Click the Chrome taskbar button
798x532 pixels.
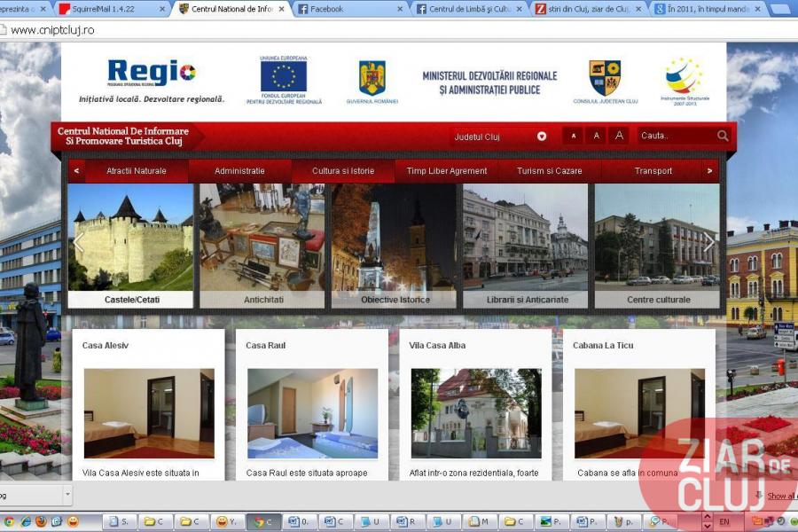[x=263, y=521]
